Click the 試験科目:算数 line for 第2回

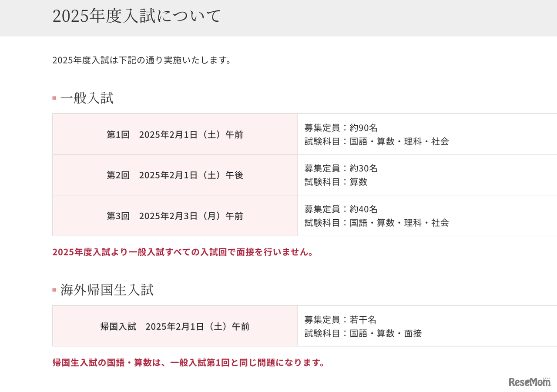(x=336, y=182)
